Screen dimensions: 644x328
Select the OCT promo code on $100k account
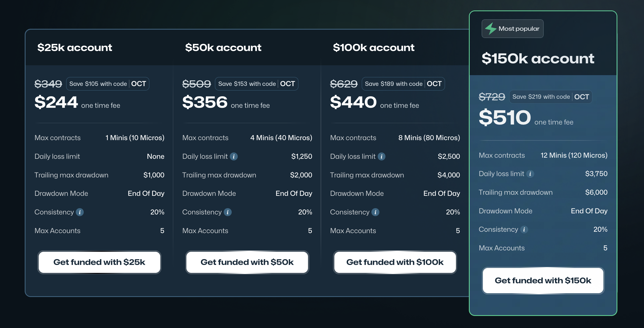(434, 84)
